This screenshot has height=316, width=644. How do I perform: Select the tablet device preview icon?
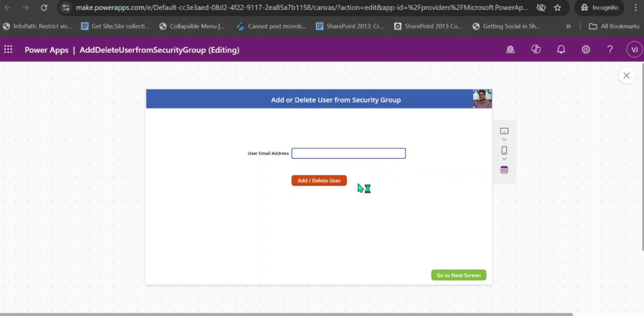[504, 131]
